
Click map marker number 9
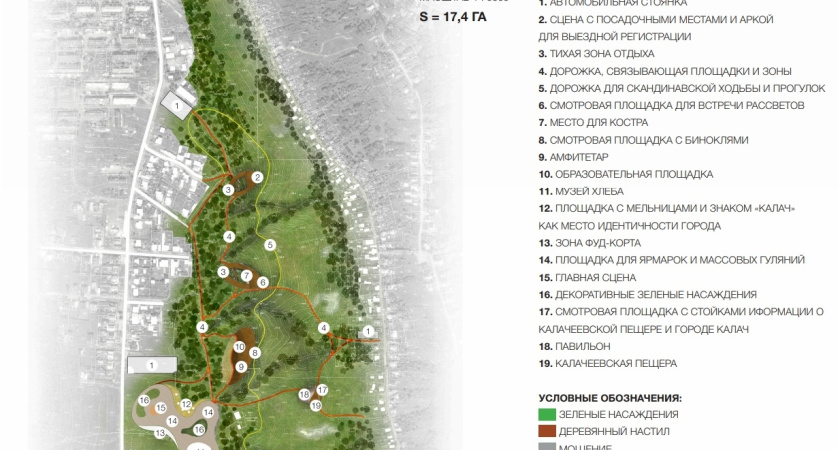tap(241, 367)
